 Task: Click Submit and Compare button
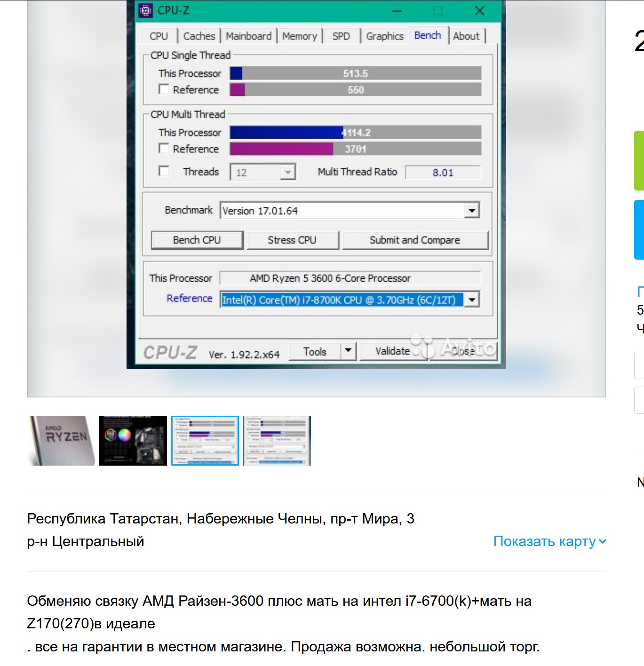(x=415, y=240)
